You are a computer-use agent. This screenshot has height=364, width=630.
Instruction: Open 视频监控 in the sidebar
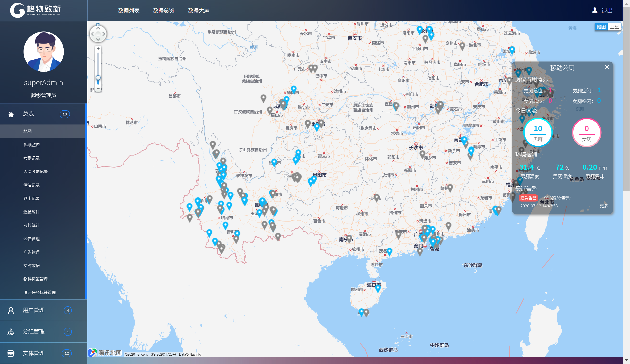click(x=31, y=145)
